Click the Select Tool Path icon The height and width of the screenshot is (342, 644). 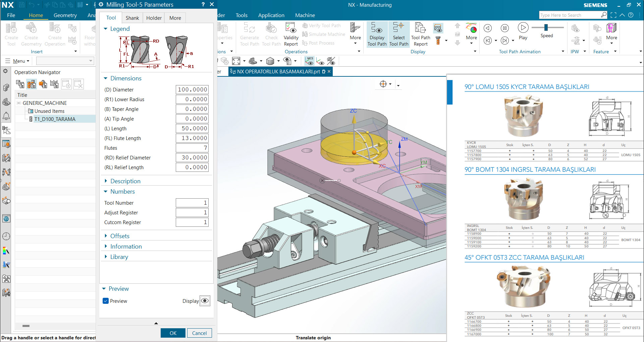coord(399,33)
